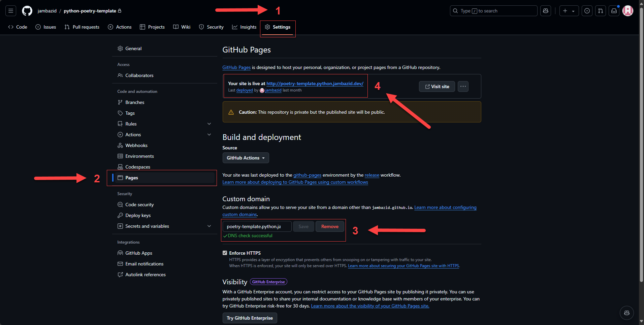Open Webhooks settings page
Image resolution: width=644 pixels, height=325 pixels.
(x=165, y=145)
